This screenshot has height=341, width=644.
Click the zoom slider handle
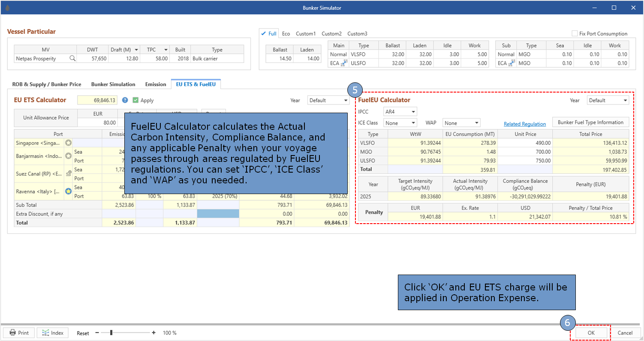click(111, 332)
